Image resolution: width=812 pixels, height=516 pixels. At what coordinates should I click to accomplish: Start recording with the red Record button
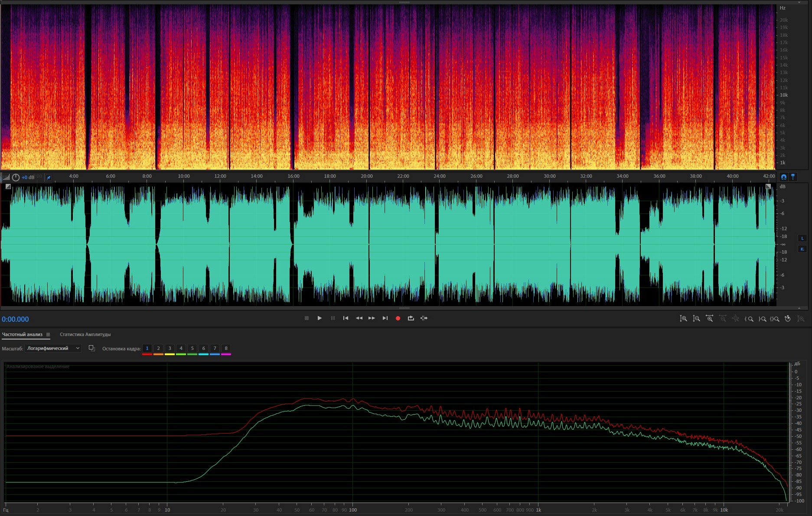(x=398, y=318)
